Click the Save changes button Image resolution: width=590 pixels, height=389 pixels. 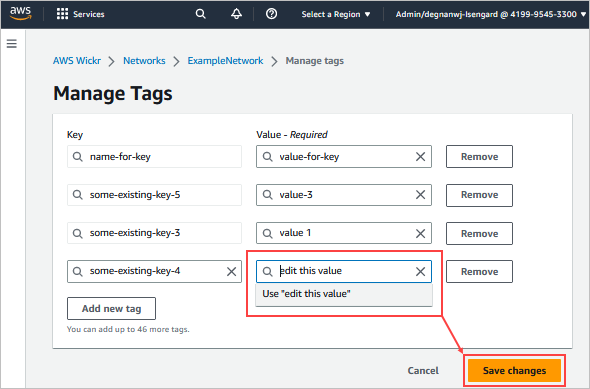click(x=514, y=371)
